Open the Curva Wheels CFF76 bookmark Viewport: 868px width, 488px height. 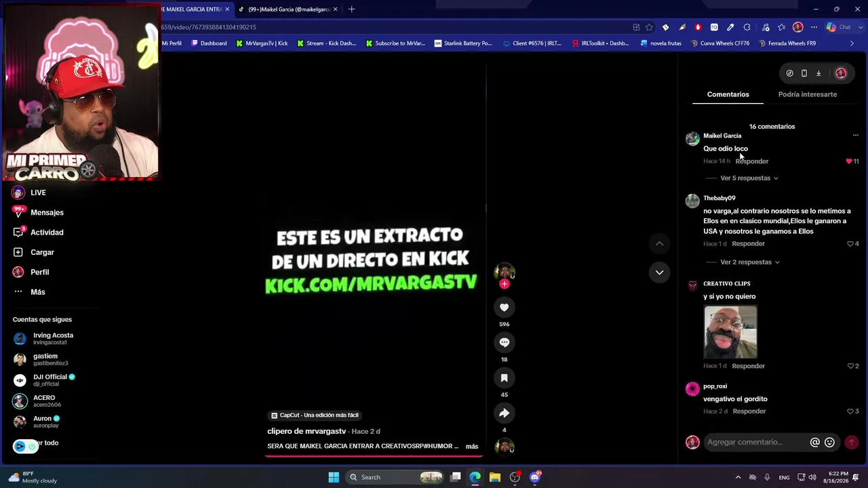click(720, 43)
